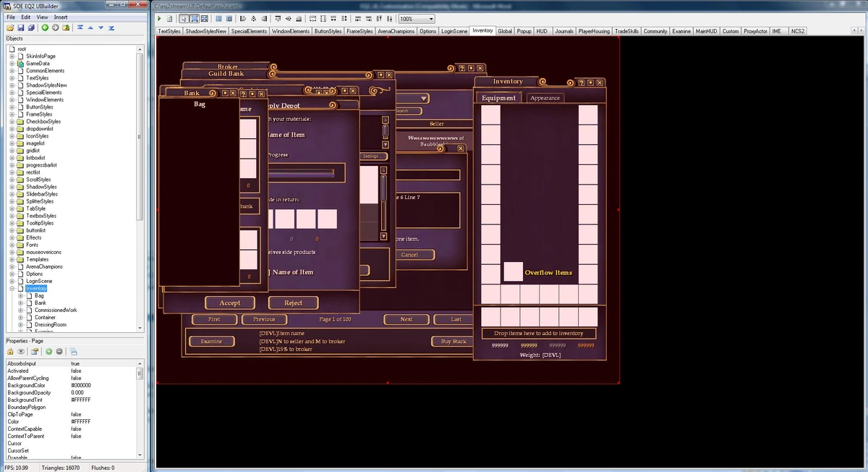
Task: Expand the Fonts folder in the Objects tree
Action: coord(12,245)
